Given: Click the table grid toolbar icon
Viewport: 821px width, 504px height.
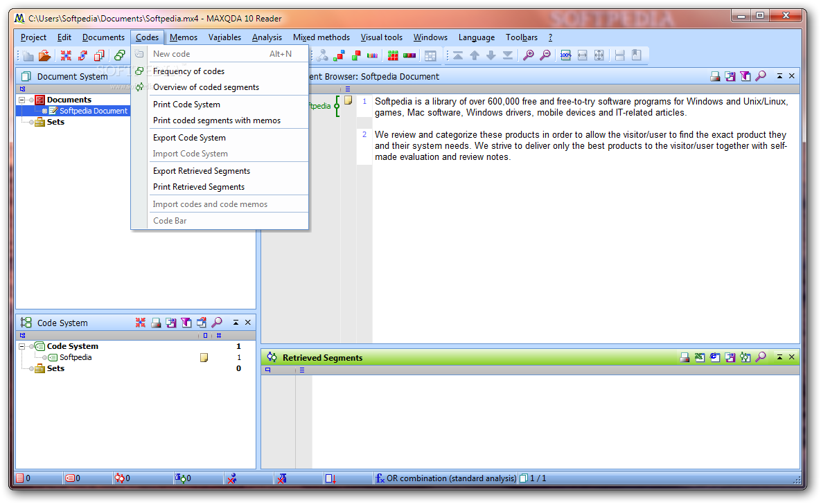Looking at the screenshot, I should coord(430,55).
